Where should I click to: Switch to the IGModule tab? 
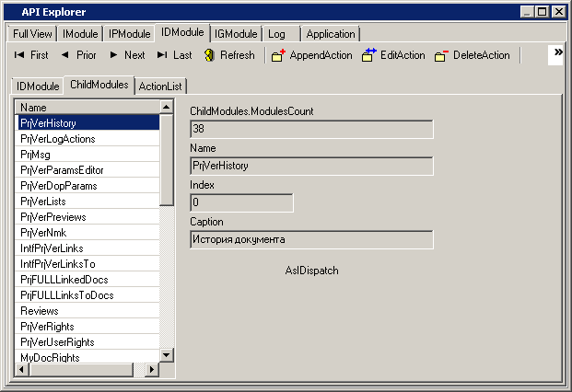[x=236, y=34]
